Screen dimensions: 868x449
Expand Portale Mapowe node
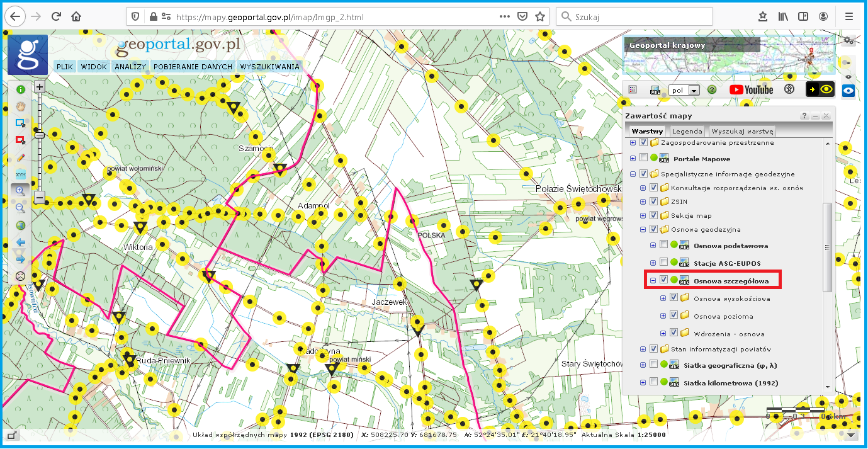[633, 158]
